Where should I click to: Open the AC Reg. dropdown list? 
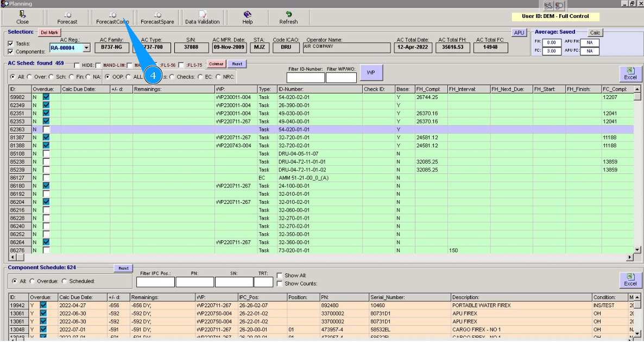(x=86, y=48)
